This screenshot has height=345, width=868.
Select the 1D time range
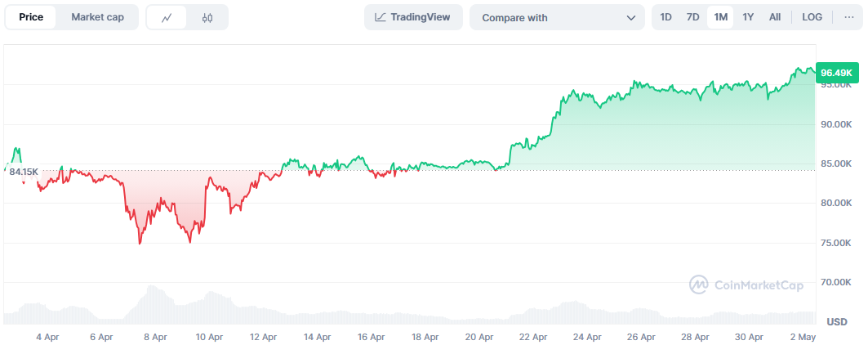(x=666, y=17)
